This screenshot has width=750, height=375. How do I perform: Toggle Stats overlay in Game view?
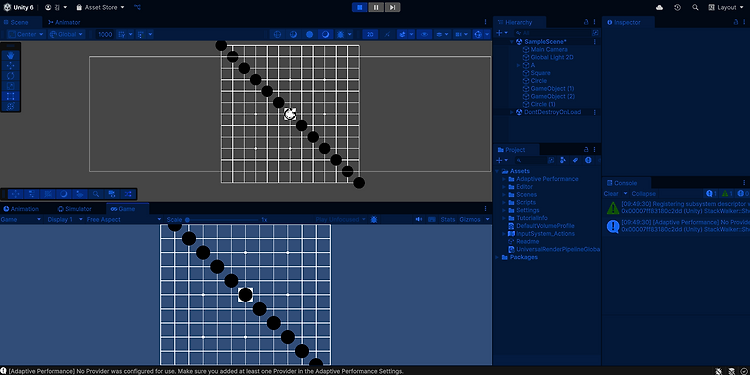point(448,220)
